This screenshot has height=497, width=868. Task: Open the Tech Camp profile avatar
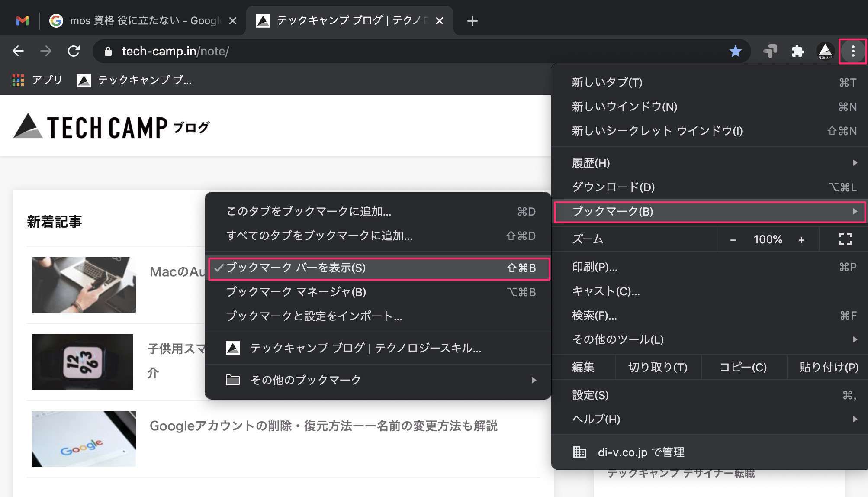(x=825, y=52)
